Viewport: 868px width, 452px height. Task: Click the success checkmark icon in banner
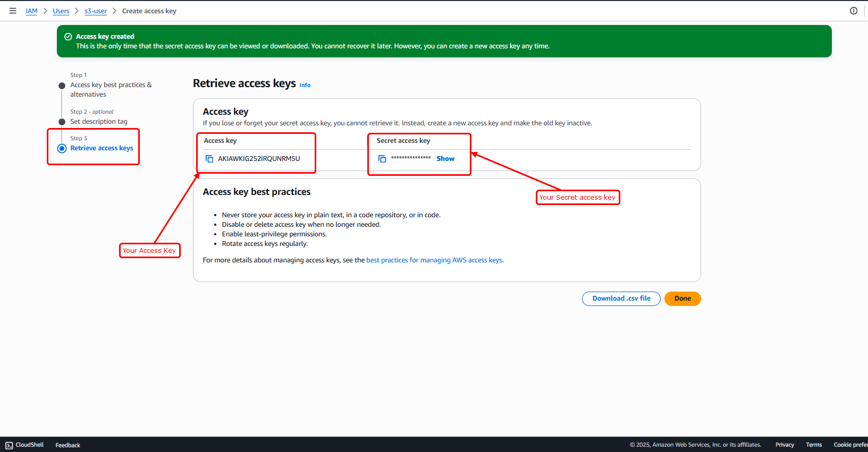(68, 37)
